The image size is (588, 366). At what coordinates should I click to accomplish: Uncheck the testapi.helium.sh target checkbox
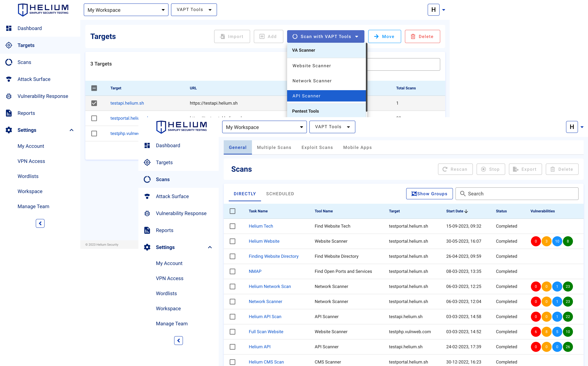click(x=94, y=103)
